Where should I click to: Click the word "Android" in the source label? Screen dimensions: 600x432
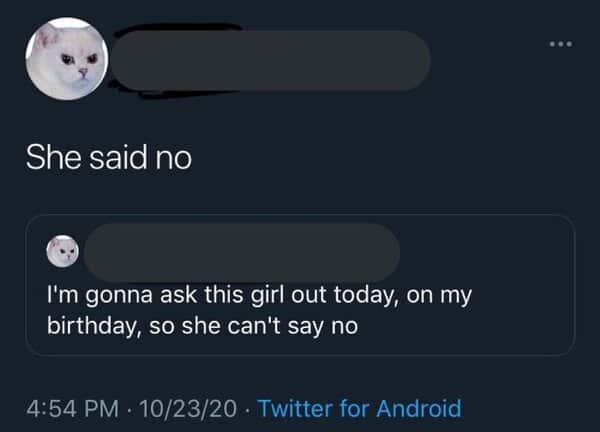(419, 408)
